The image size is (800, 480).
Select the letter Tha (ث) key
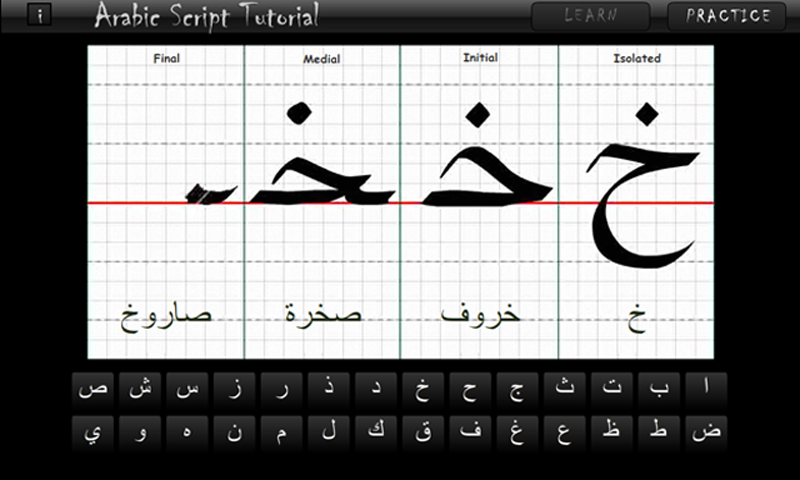pyautogui.click(x=565, y=390)
